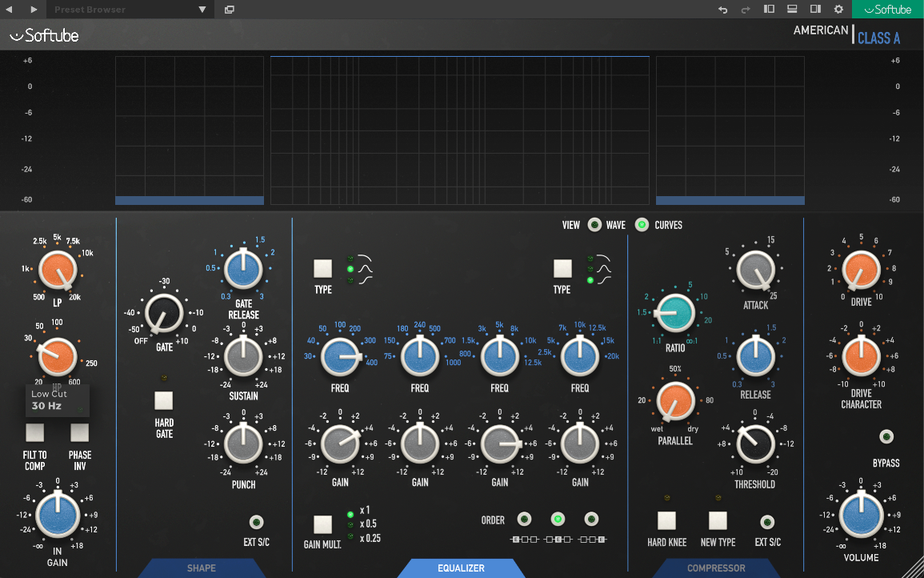Click the low band TYPE button

tap(323, 268)
